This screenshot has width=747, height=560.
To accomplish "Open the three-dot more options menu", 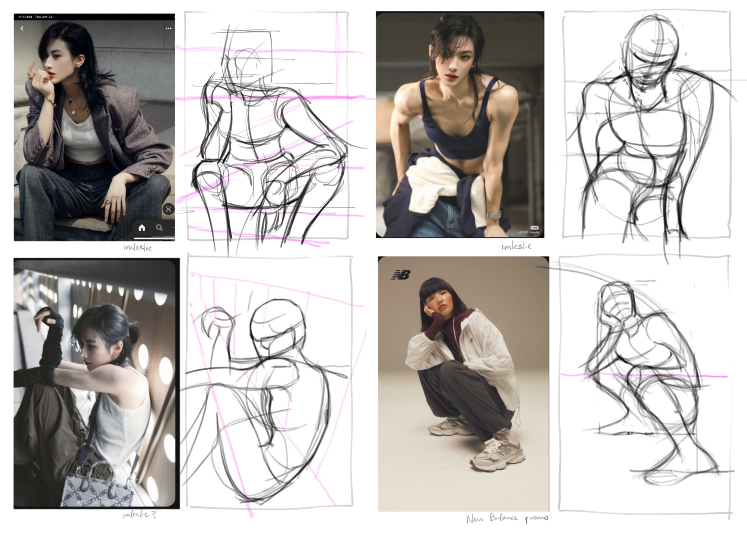I will (x=168, y=28).
